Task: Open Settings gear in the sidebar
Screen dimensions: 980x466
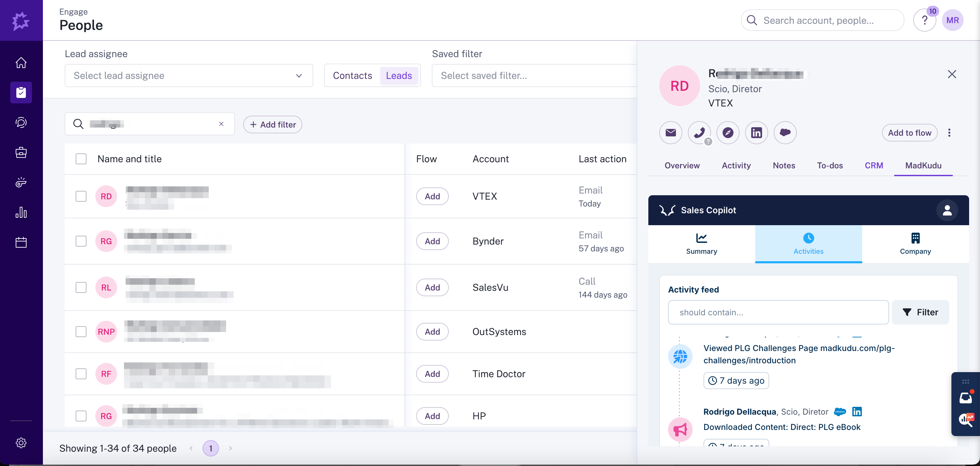Action: pyautogui.click(x=21, y=443)
